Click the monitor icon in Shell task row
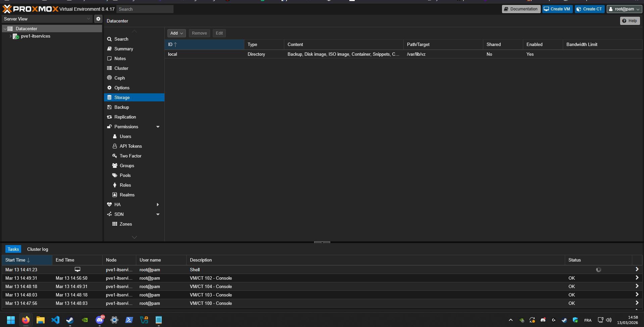This screenshot has height=327, width=644. tap(78, 270)
